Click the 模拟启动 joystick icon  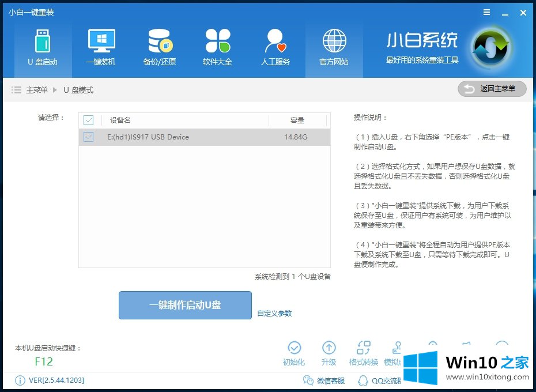pos(397,348)
